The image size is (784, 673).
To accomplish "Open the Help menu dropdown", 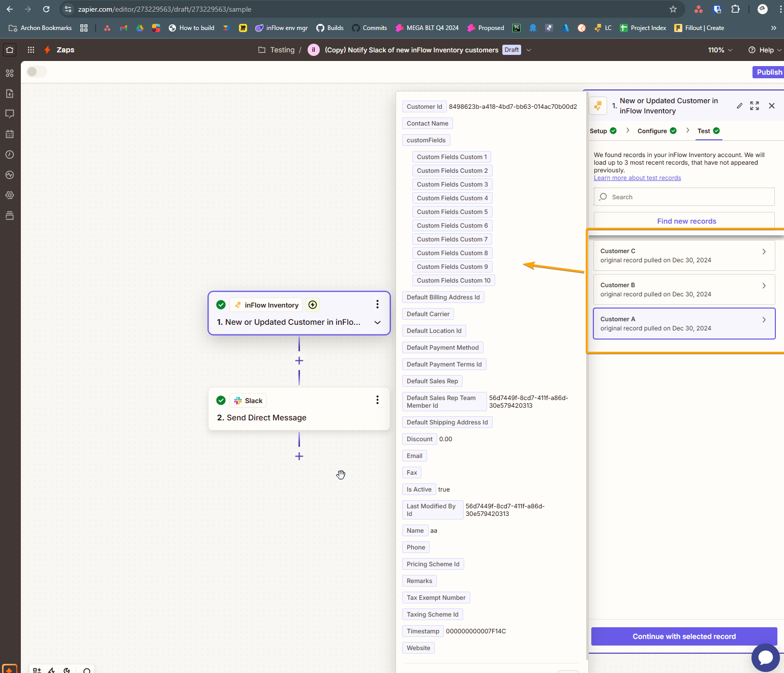I will click(765, 50).
